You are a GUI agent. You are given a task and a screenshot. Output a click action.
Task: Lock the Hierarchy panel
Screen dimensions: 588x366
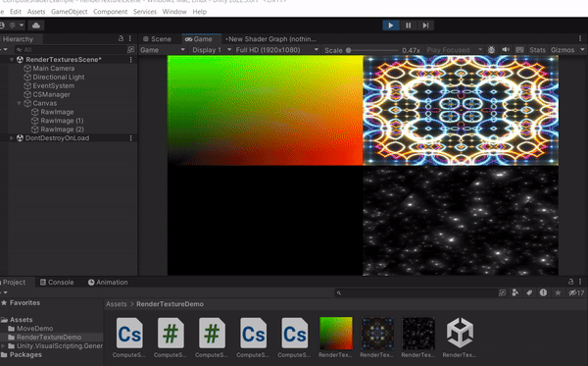coord(121,38)
